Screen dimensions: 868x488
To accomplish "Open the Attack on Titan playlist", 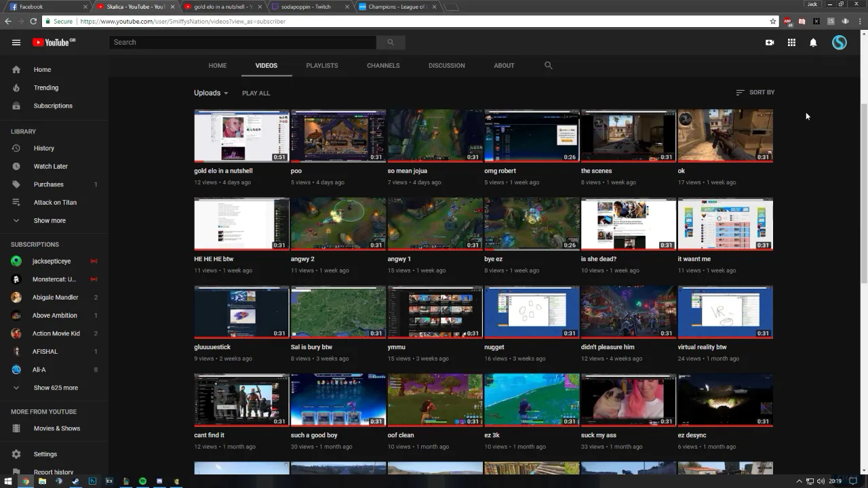I will pos(54,202).
